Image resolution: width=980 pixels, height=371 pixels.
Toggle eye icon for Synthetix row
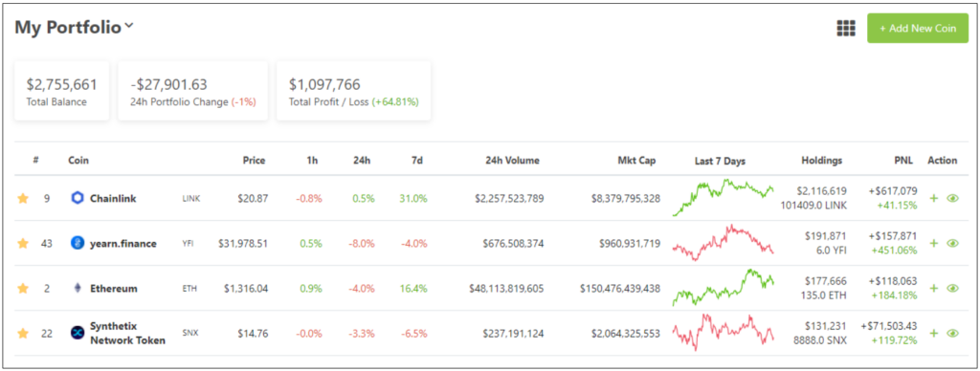click(952, 333)
